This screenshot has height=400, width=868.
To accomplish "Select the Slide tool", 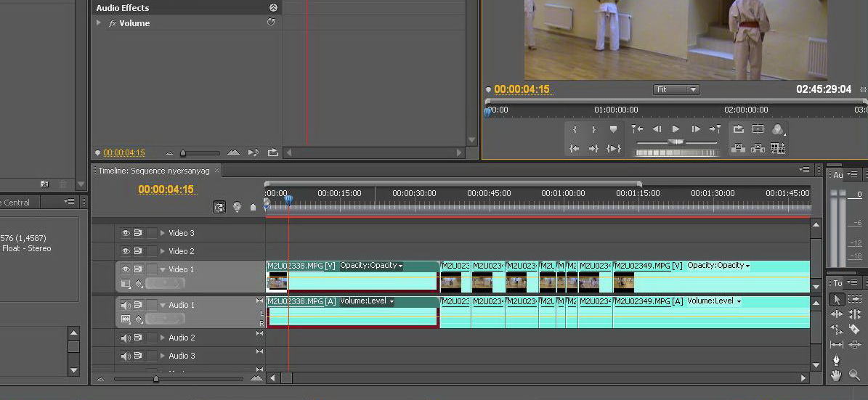I will coord(855,345).
